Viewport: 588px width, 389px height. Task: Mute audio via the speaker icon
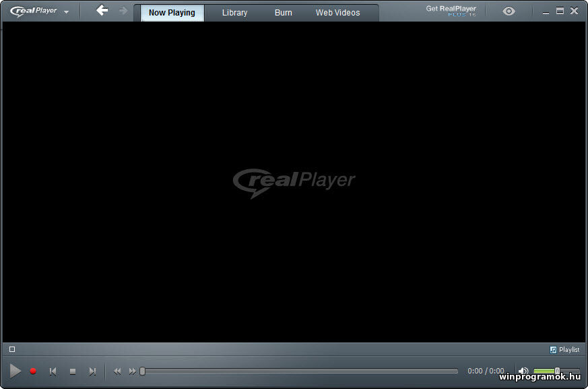point(523,371)
